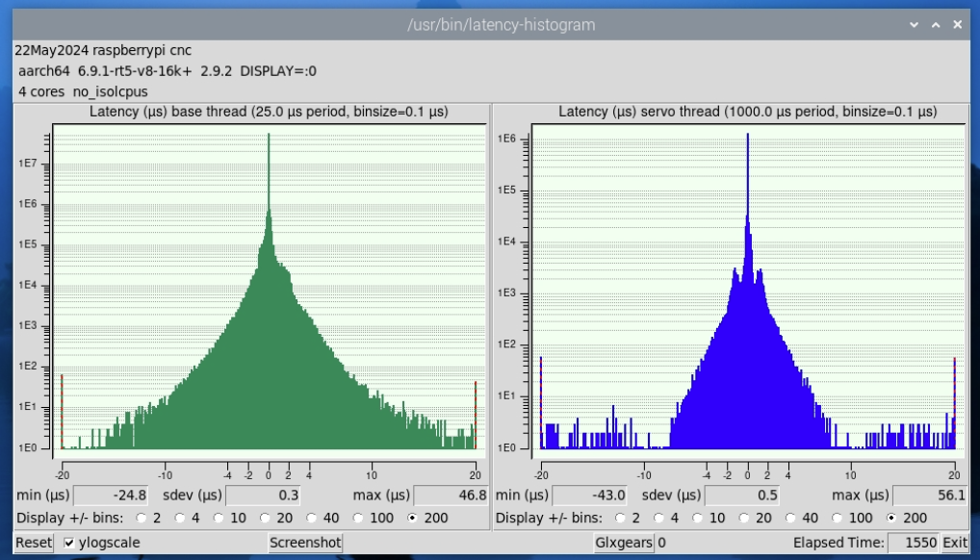Select 40 bins radio for servo thread

[x=790, y=518]
